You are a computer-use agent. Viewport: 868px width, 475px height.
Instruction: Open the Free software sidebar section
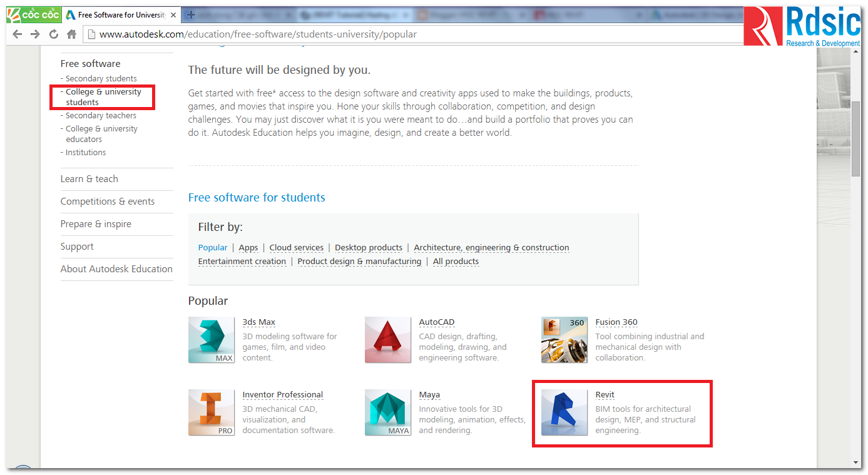[91, 64]
